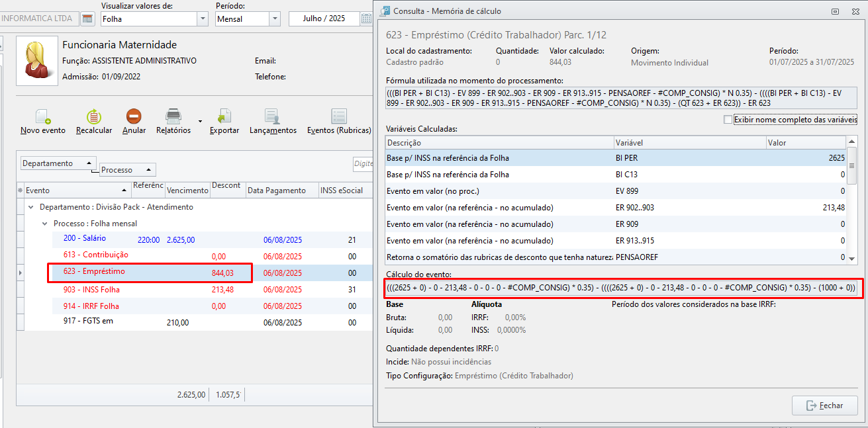Screen dimensions: 868x428
Task: Click the search field beside grouping chips
Action: pos(362,163)
